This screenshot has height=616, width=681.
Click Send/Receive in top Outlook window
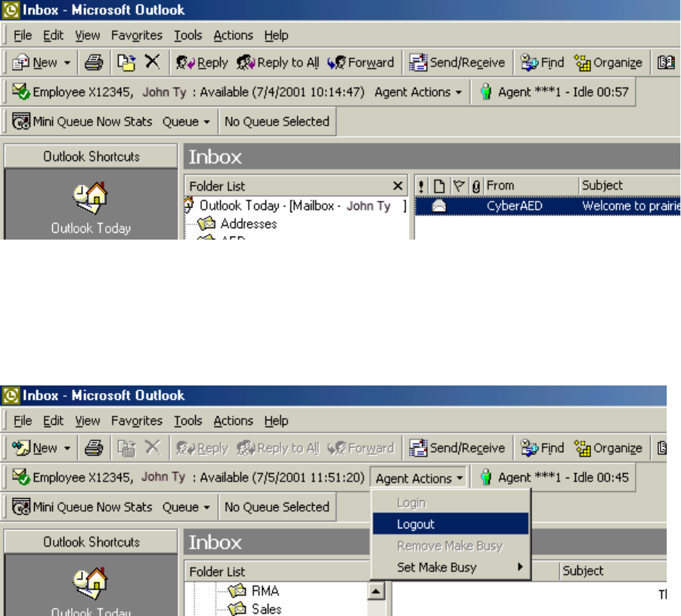[457, 63]
